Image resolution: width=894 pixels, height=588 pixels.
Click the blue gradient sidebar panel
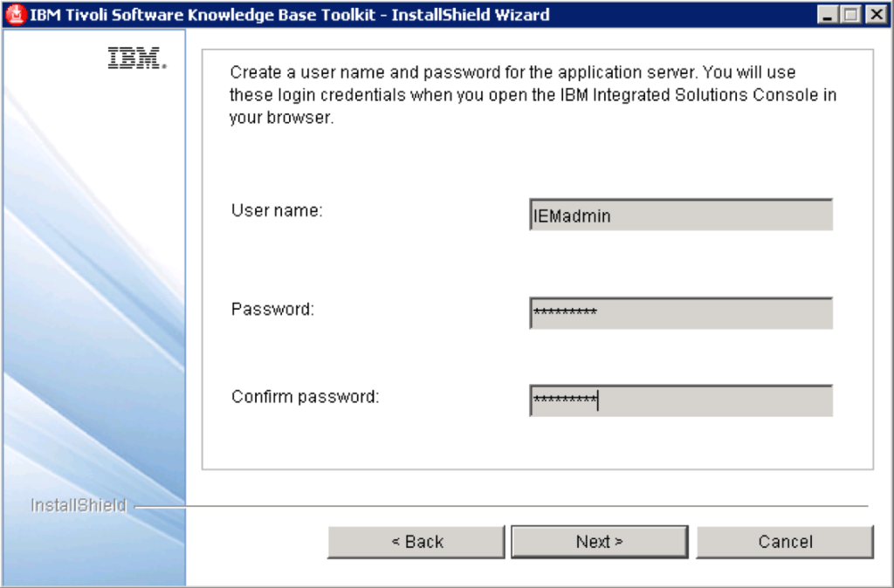(x=94, y=349)
